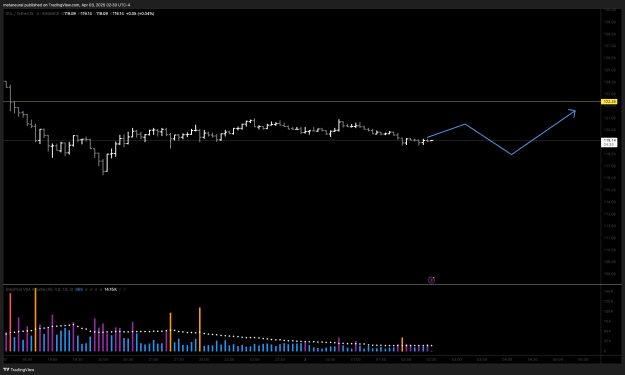Click the 02:30 time axis label
This screenshot has height=375, width=625.
coord(431,359)
